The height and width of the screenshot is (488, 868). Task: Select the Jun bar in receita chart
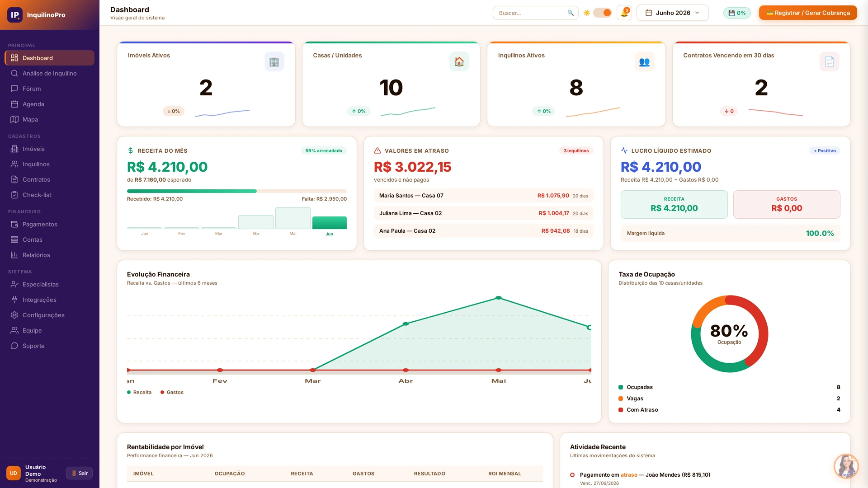coord(330,222)
